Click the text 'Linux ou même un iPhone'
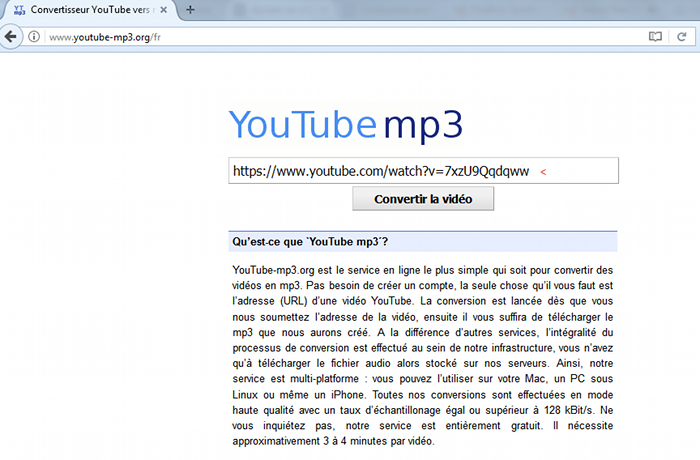 299,395
